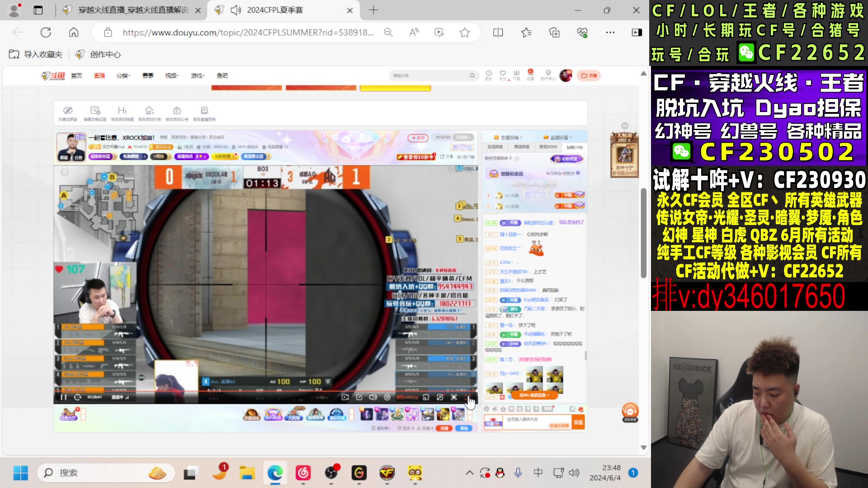868x488 pixels.
Task: Click the red progress bar in the player
Action: pos(265,391)
